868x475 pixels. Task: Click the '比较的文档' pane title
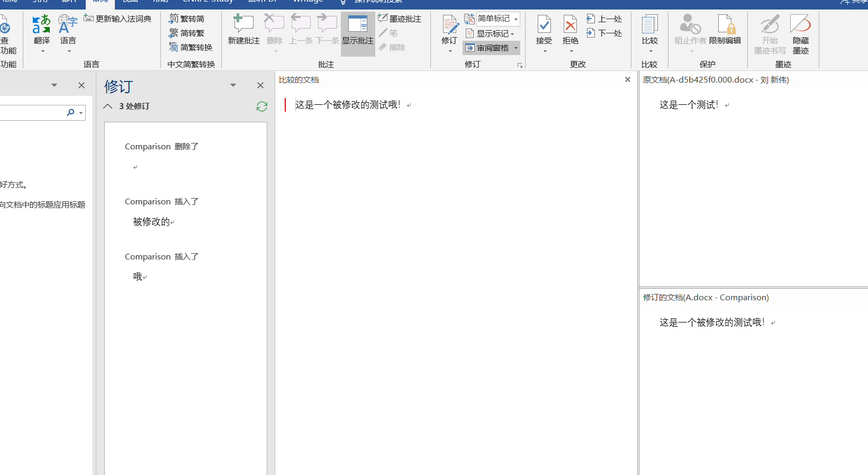click(x=299, y=80)
